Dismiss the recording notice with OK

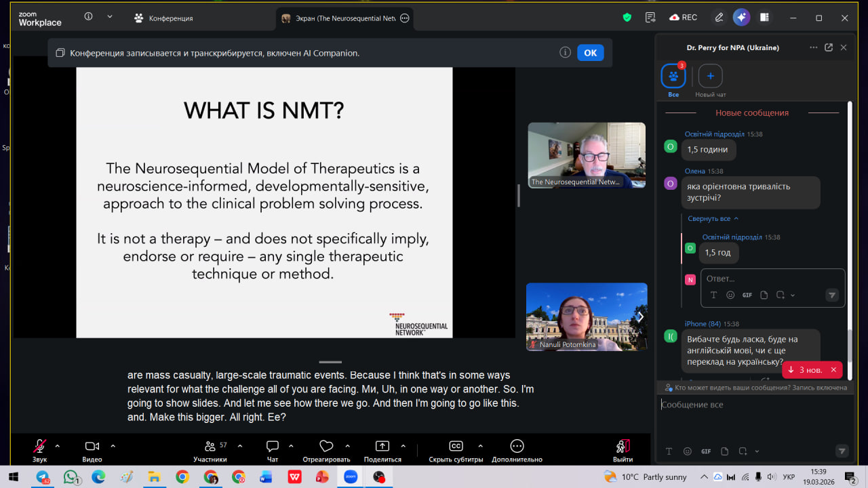590,53
